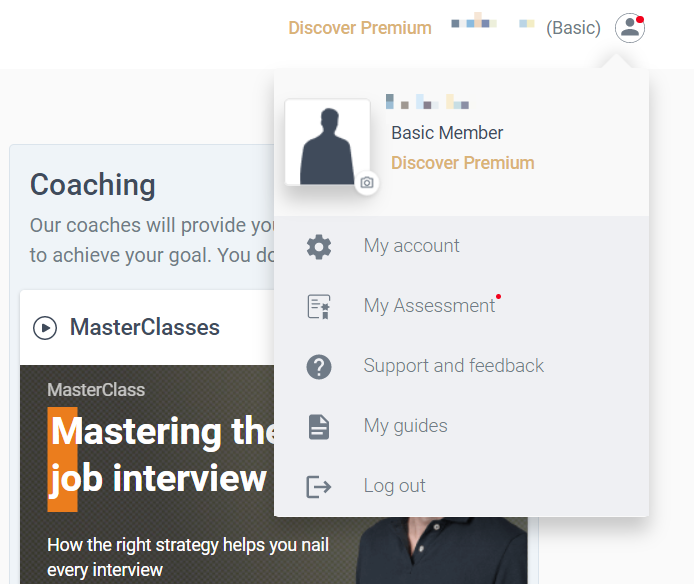Click Discover Premium under Basic Member
This screenshot has height=584, width=694.
tap(463, 163)
